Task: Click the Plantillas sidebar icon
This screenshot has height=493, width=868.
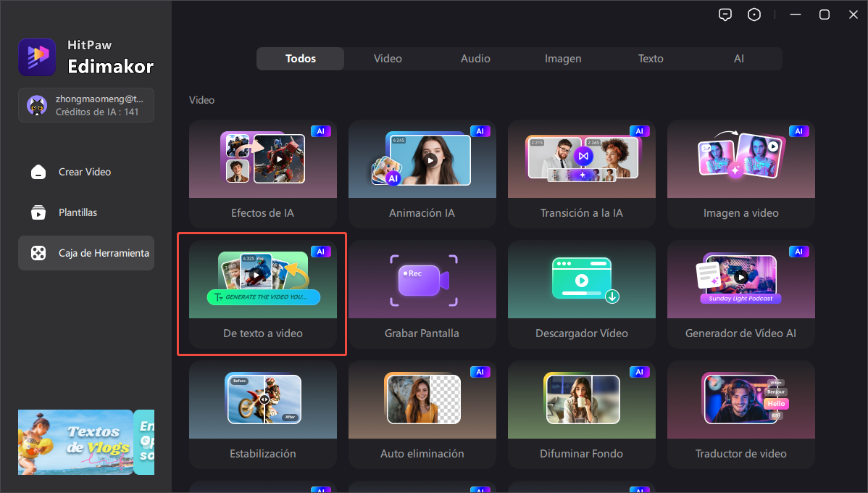Action: [38, 212]
